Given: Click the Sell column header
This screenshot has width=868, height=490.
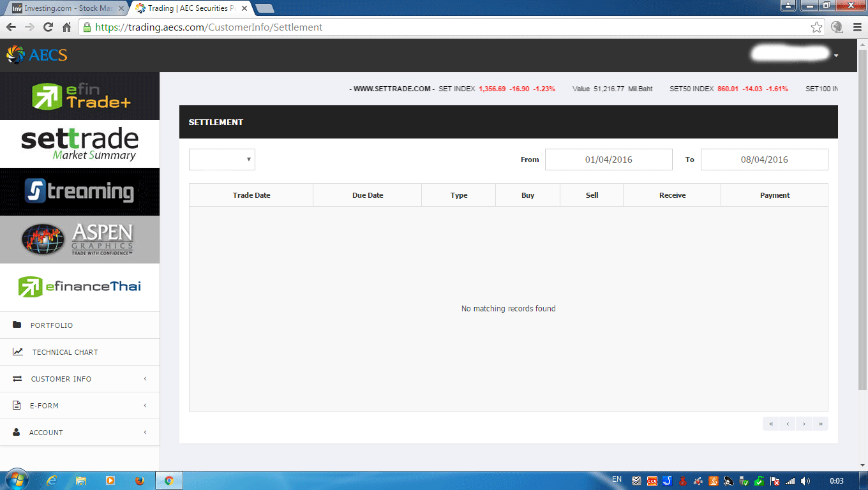Looking at the screenshot, I should pyautogui.click(x=592, y=195).
